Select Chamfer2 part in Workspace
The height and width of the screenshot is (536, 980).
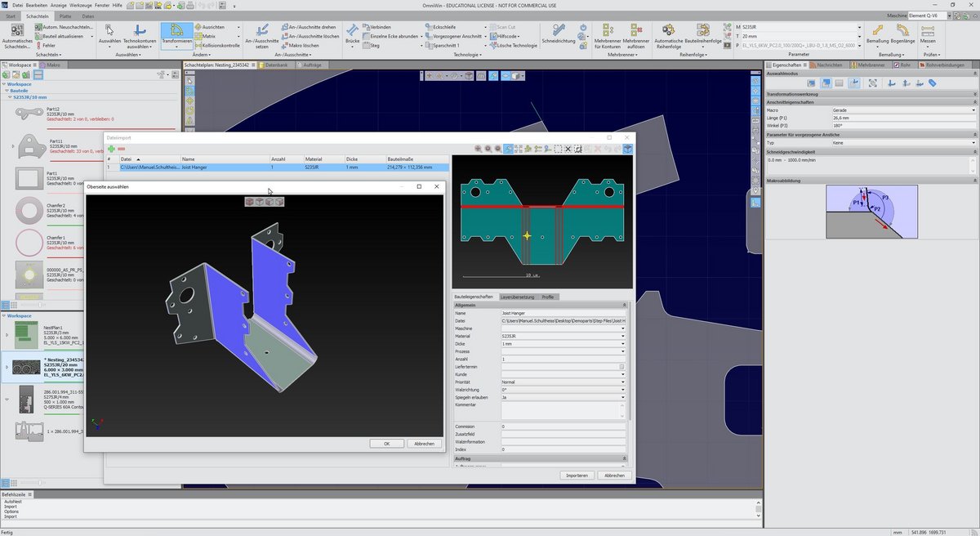30,211
